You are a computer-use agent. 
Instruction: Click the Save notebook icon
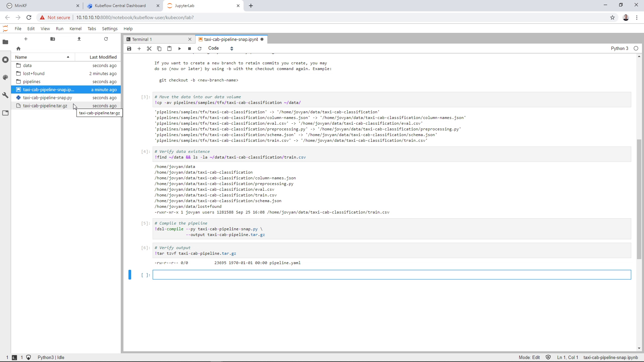[129, 48]
